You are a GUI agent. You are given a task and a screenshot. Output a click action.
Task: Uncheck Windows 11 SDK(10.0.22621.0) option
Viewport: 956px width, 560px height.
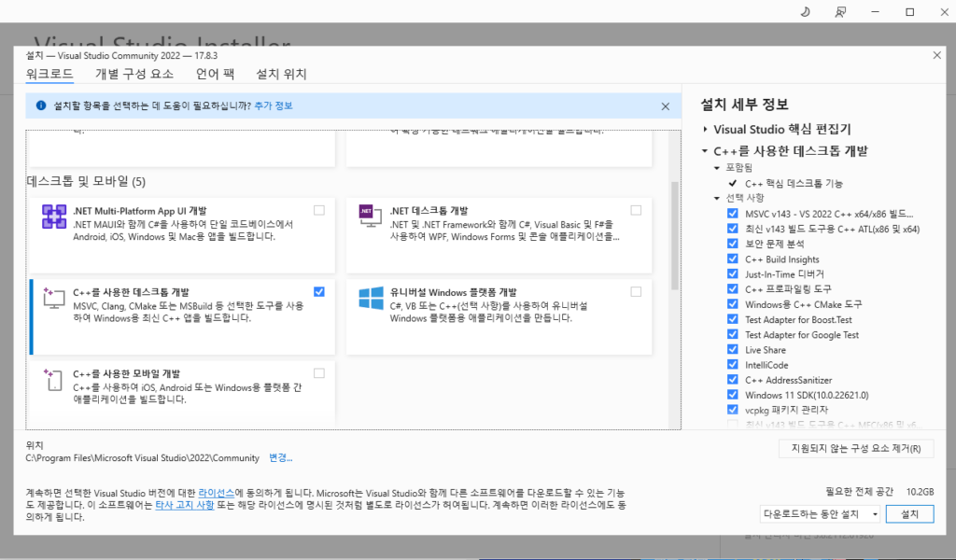732,394
